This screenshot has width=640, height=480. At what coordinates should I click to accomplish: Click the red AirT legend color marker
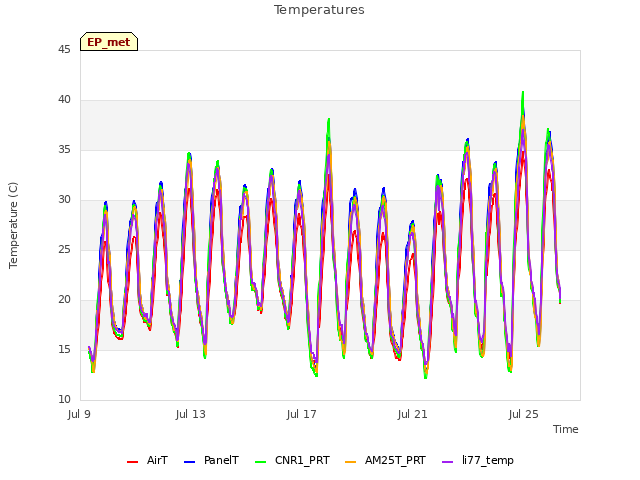[x=133, y=462]
